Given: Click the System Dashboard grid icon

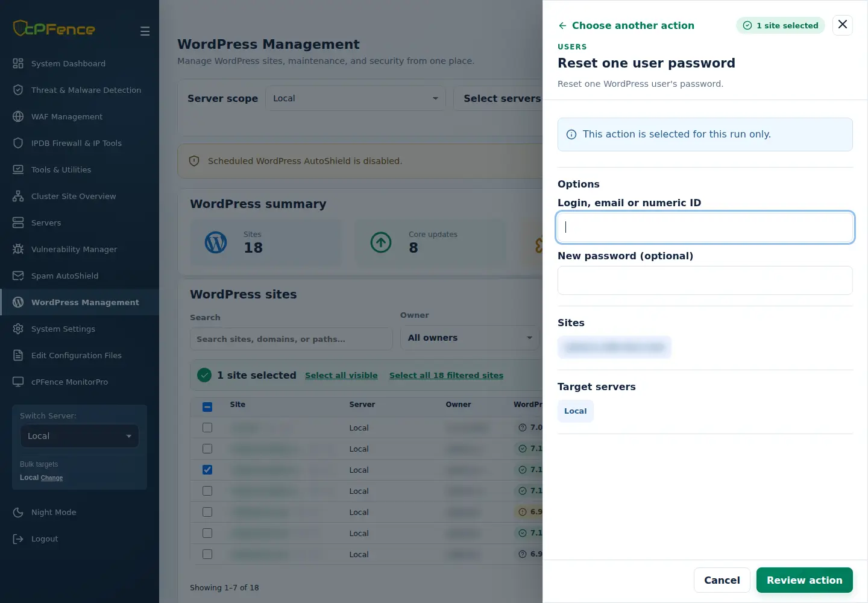Looking at the screenshot, I should coord(18,63).
